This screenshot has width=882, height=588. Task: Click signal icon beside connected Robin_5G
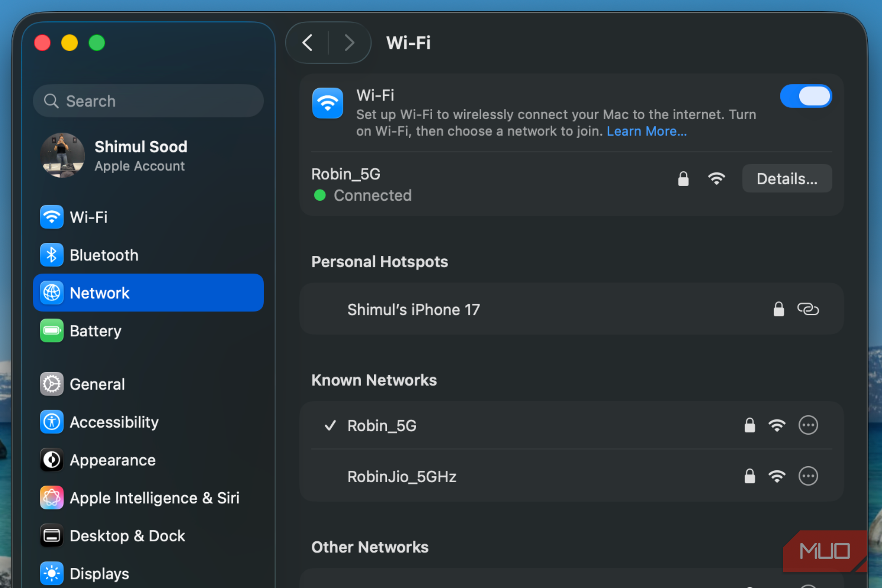tap(717, 178)
